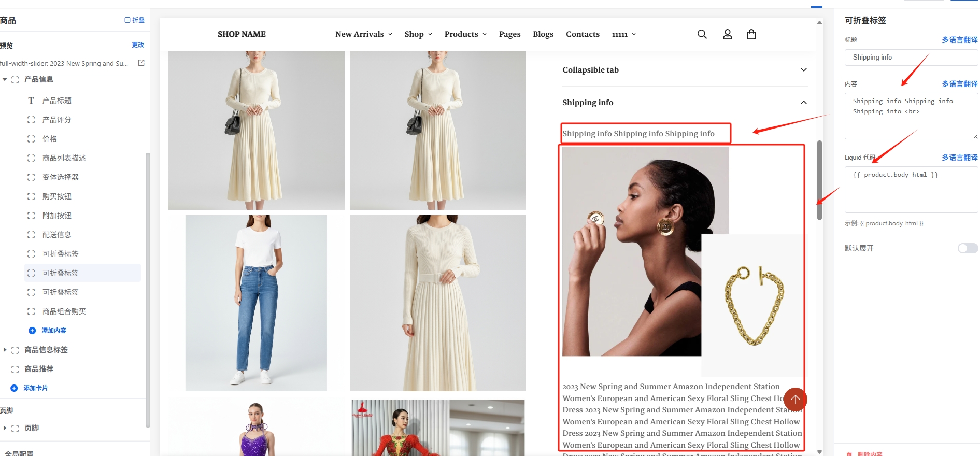Open the shopping bag cart icon
This screenshot has width=980, height=456.
tap(751, 34)
